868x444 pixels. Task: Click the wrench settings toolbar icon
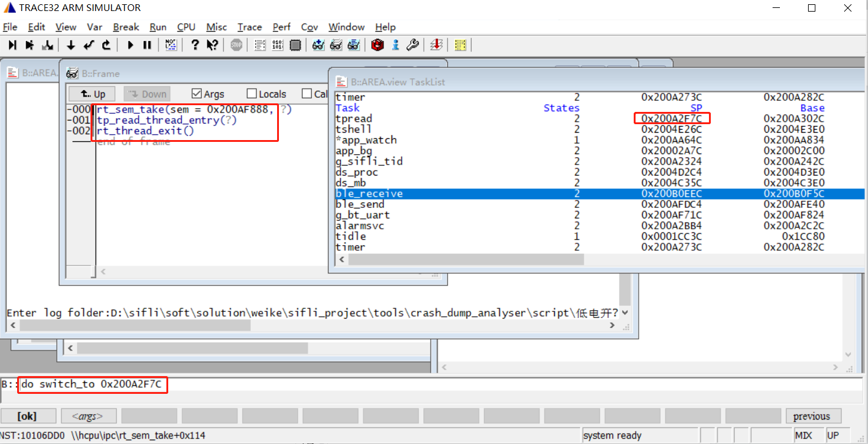[412, 45]
